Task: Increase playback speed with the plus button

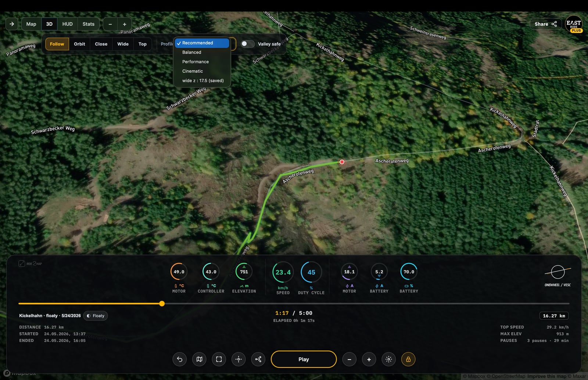Action: [x=369, y=359]
